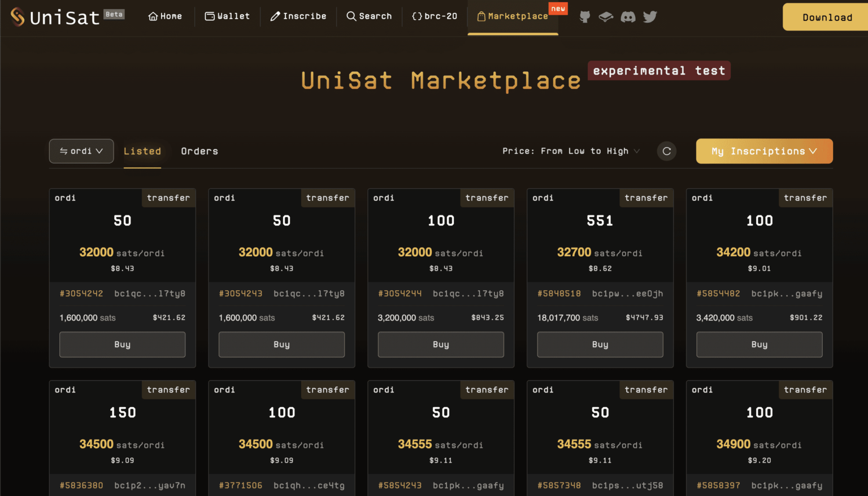
Task: Open the Twitter bird icon
Action: tap(650, 17)
